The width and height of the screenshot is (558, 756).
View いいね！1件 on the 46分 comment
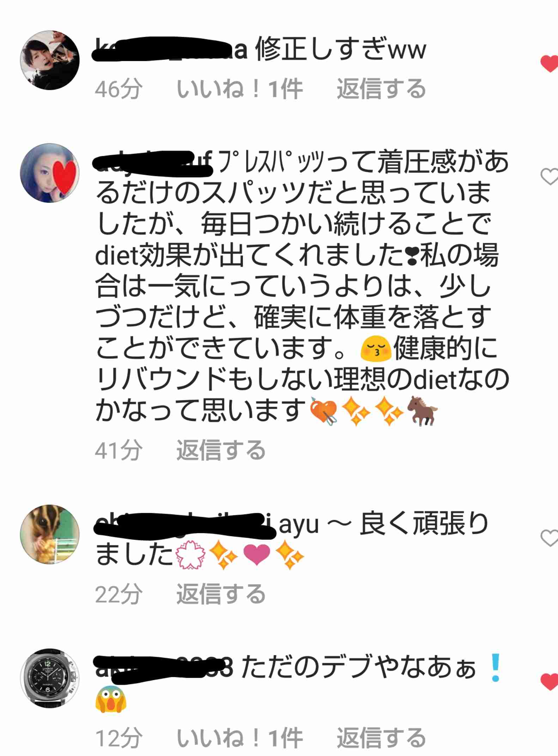239,88
